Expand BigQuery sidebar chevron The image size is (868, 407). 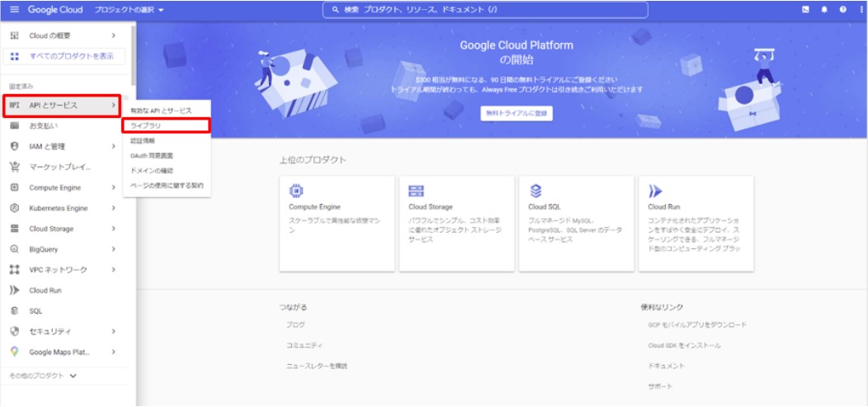tap(113, 249)
